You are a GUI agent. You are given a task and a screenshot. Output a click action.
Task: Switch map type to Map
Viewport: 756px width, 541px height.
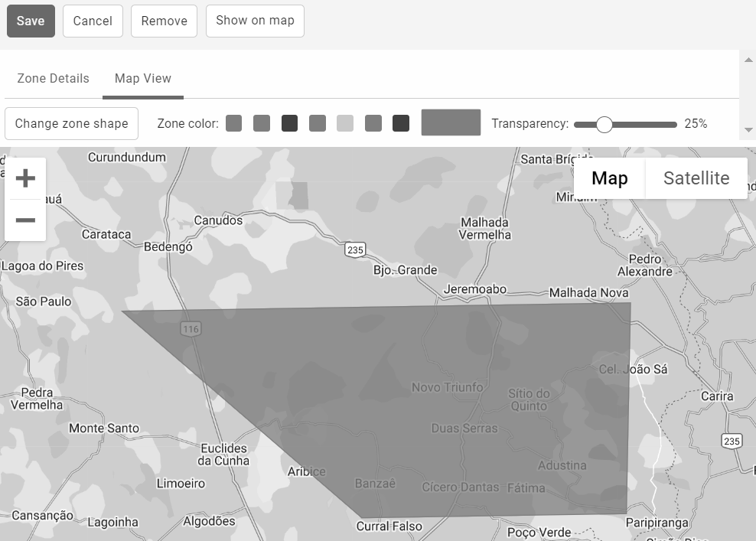tap(609, 178)
